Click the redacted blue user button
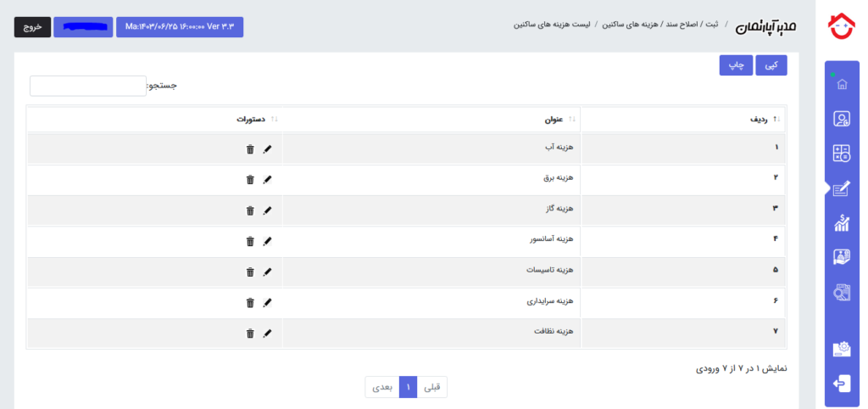 84,27
